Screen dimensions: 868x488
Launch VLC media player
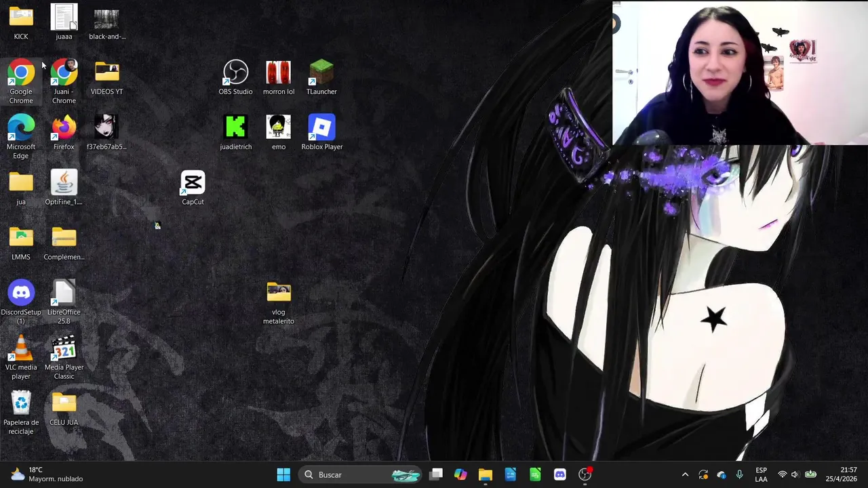[x=21, y=358]
